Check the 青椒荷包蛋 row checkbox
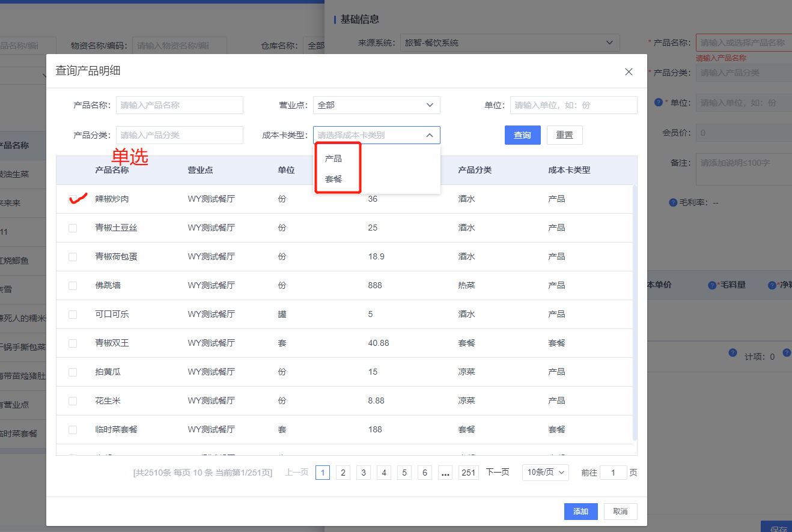 tap(73, 257)
